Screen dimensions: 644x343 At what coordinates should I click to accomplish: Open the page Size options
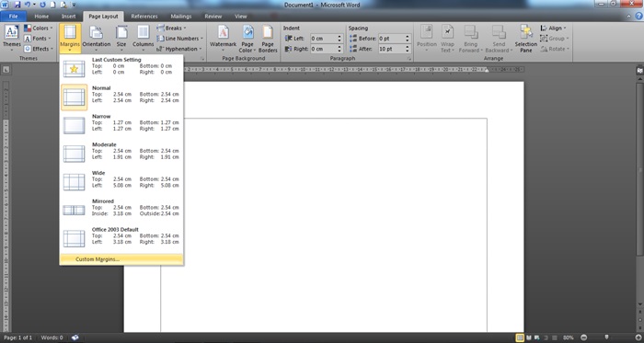coord(121,38)
